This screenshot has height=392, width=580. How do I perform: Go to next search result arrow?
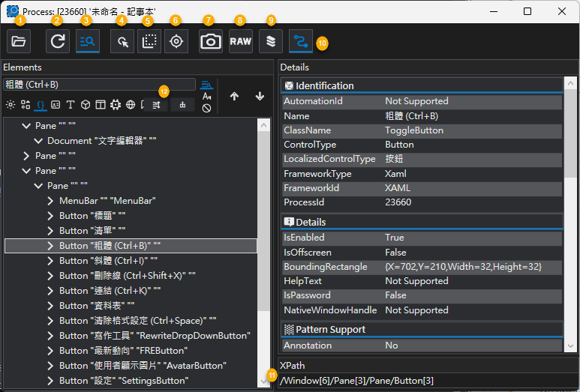point(260,97)
